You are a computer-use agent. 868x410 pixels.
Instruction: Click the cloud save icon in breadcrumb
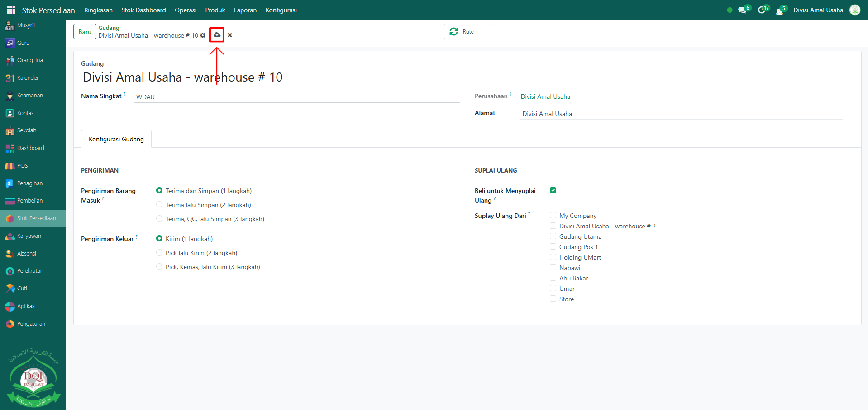coord(217,35)
